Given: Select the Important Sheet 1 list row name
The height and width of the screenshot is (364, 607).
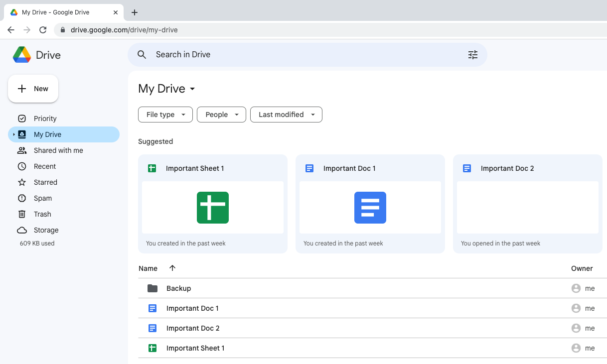Looking at the screenshot, I should 195,348.
